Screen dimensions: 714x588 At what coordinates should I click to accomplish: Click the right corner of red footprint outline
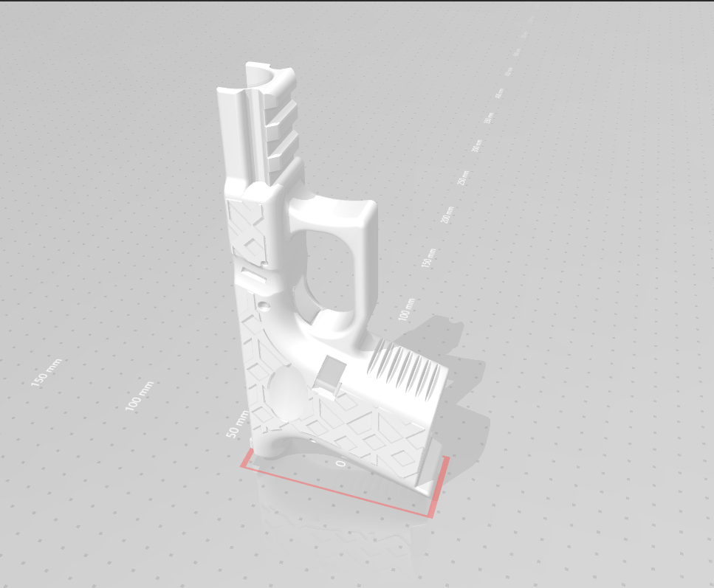tap(445, 460)
